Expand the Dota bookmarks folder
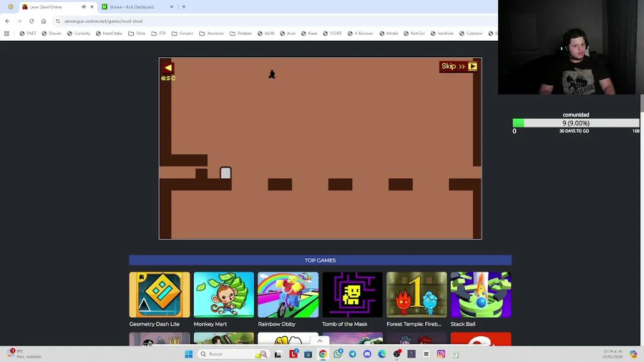The image size is (644, 362). click(x=137, y=34)
